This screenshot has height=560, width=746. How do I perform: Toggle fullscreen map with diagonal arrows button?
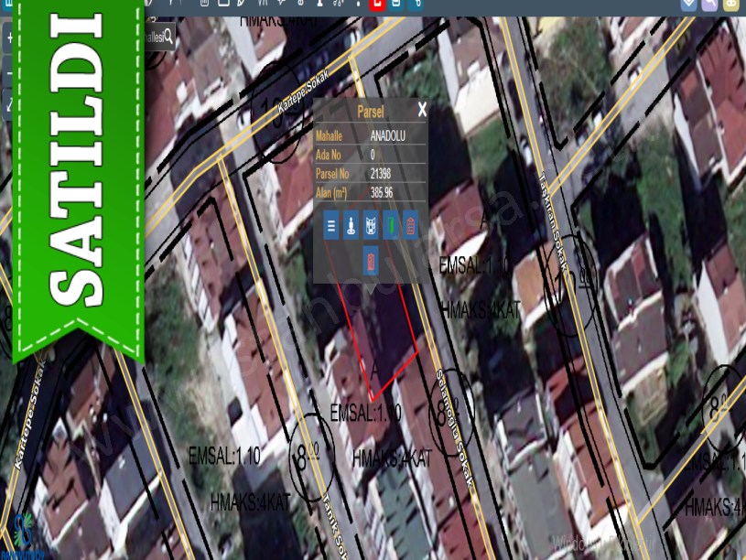(x=8, y=103)
